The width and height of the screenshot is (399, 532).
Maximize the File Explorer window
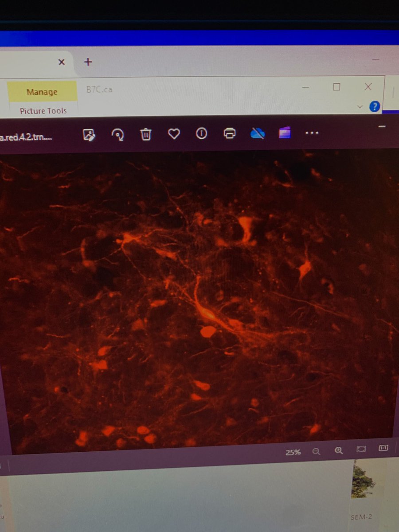tap(336, 87)
